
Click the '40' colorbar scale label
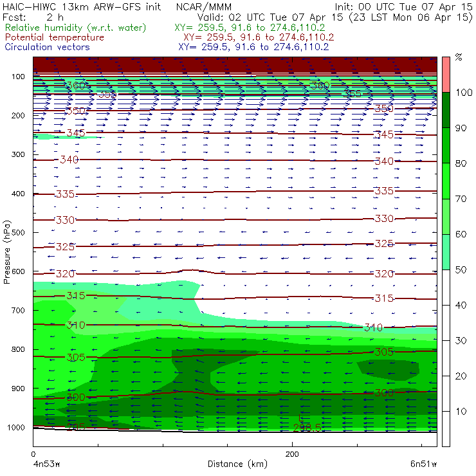point(461,305)
